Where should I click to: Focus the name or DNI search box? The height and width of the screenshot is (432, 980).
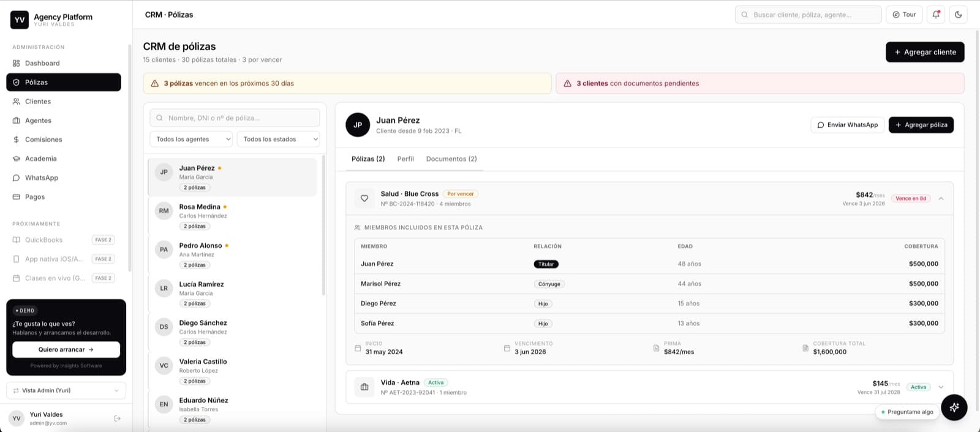(235, 117)
